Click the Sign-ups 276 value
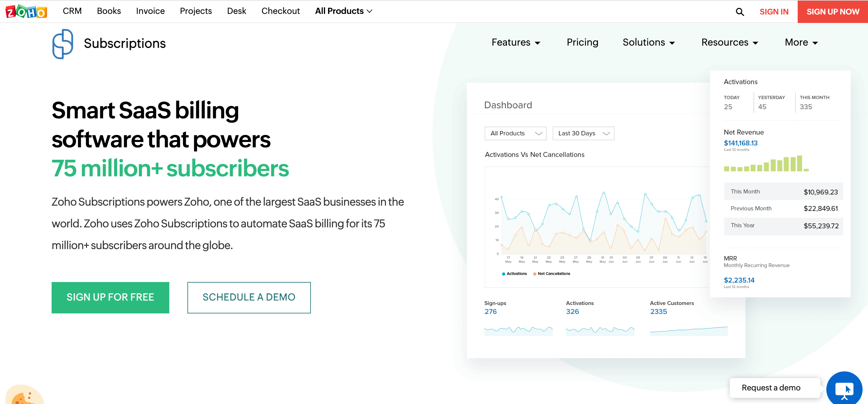Viewport: 868px width, 404px height. click(490, 312)
